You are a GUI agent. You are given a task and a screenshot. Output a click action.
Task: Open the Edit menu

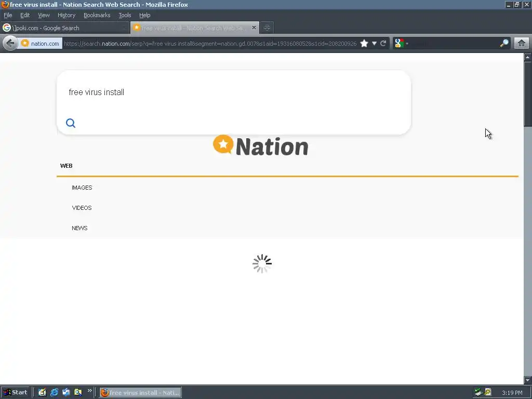point(25,15)
